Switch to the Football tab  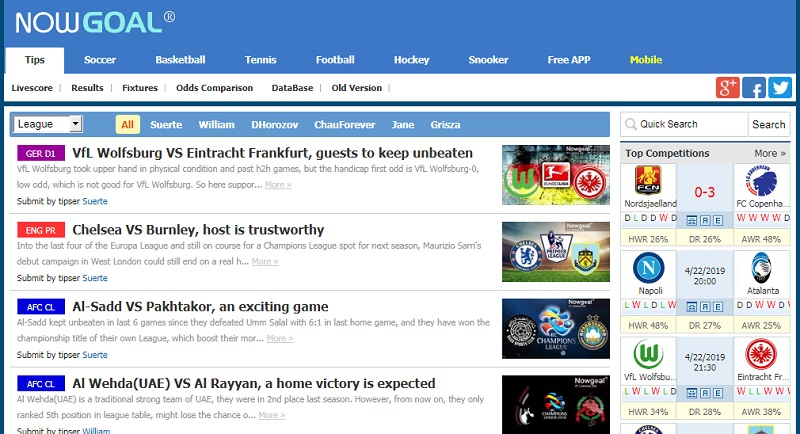(x=335, y=60)
